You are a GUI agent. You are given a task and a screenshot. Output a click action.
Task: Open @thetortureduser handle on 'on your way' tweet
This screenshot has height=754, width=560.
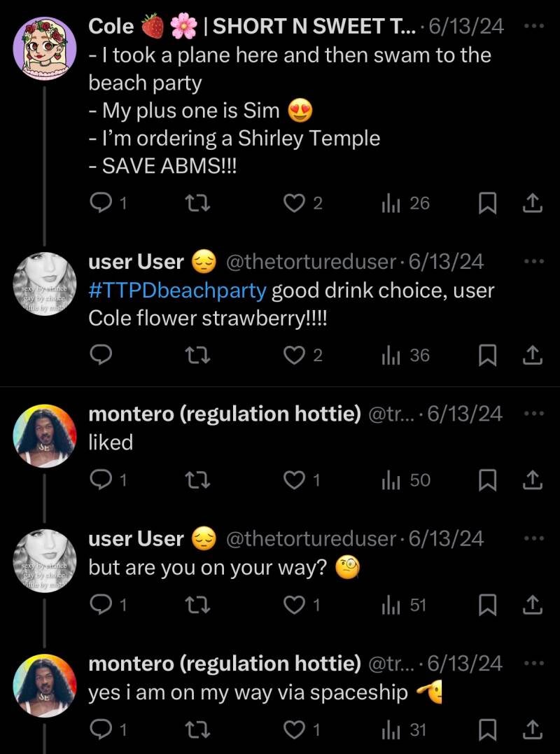311,538
